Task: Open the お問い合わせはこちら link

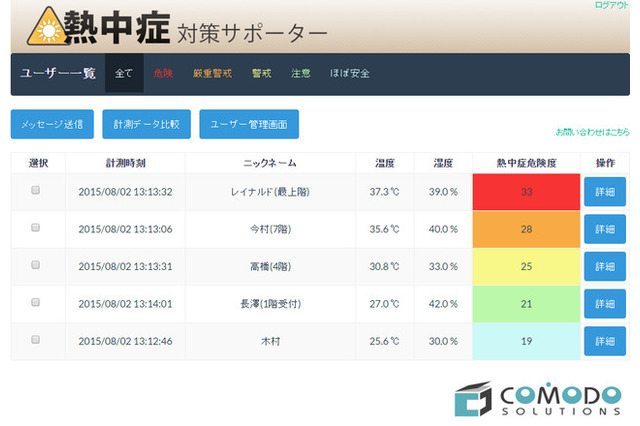Action: click(593, 132)
